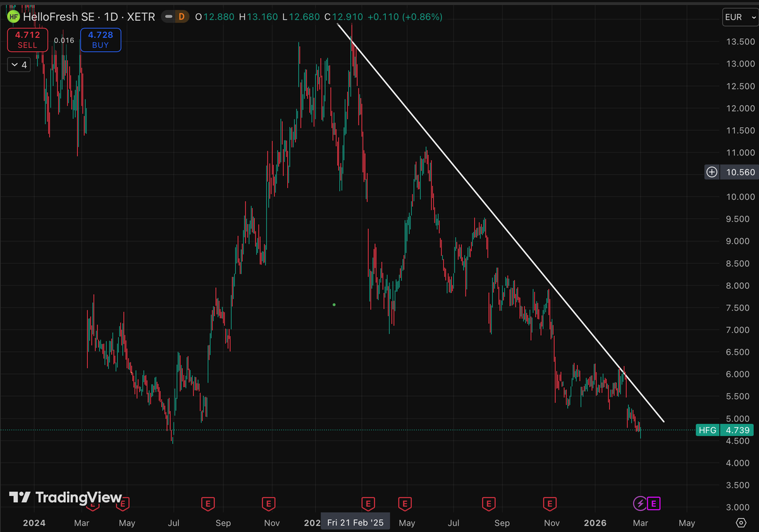The image size is (759, 532).
Task: Click the orange D data-delay badge
Action: pos(182,17)
